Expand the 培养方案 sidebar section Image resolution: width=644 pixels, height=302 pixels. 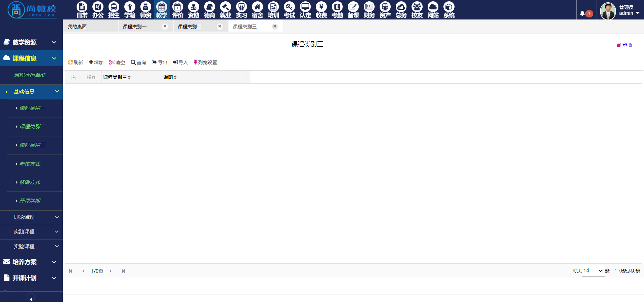click(31, 262)
